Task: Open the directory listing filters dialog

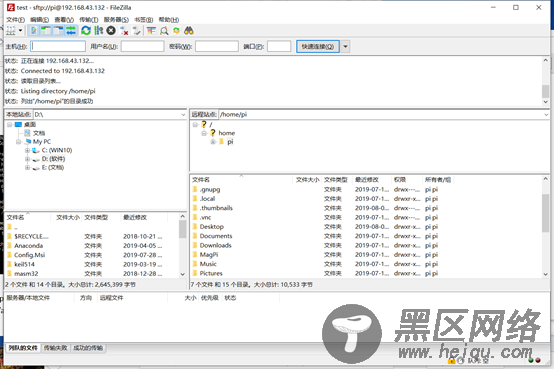Action: tap(151, 31)
